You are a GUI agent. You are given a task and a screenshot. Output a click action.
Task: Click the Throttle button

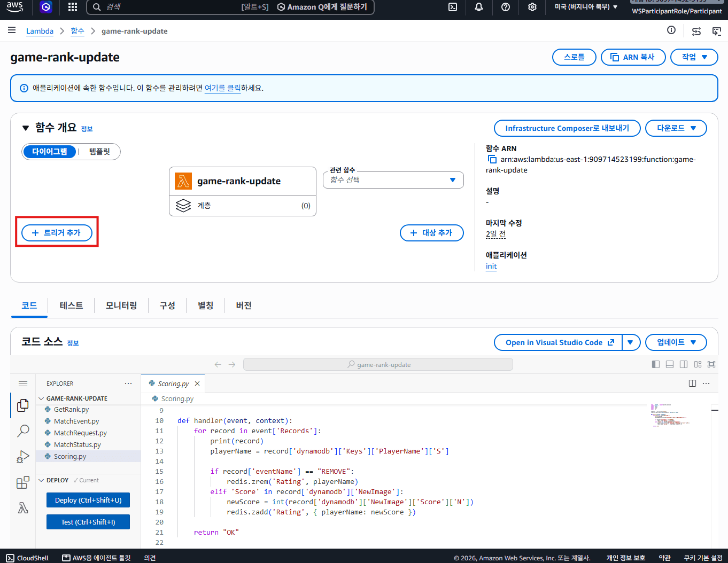click(x=574, y=57)
